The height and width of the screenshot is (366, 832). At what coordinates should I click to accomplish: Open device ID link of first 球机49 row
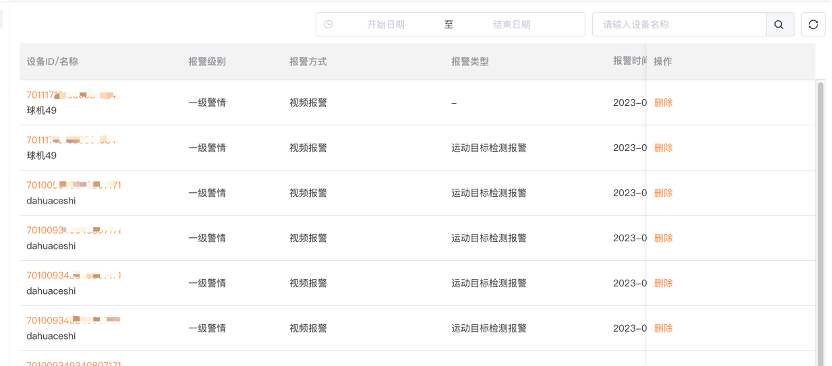tap(72, 95)
